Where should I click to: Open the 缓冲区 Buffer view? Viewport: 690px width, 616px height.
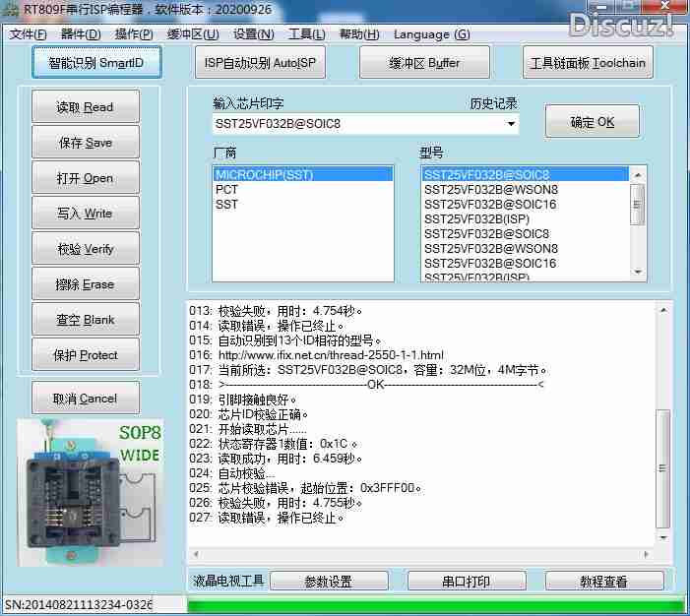click(424, 63)
